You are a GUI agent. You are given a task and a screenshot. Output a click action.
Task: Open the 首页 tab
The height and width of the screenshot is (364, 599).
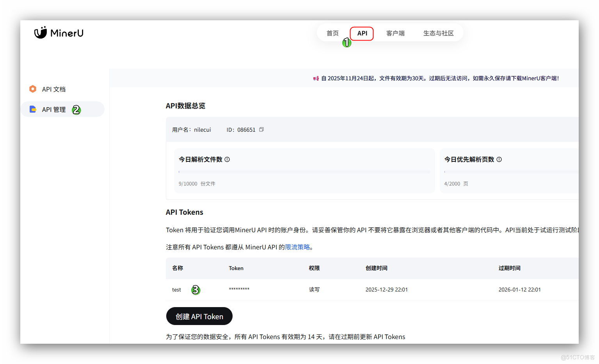pyautogui.click(x=332, y=33)
